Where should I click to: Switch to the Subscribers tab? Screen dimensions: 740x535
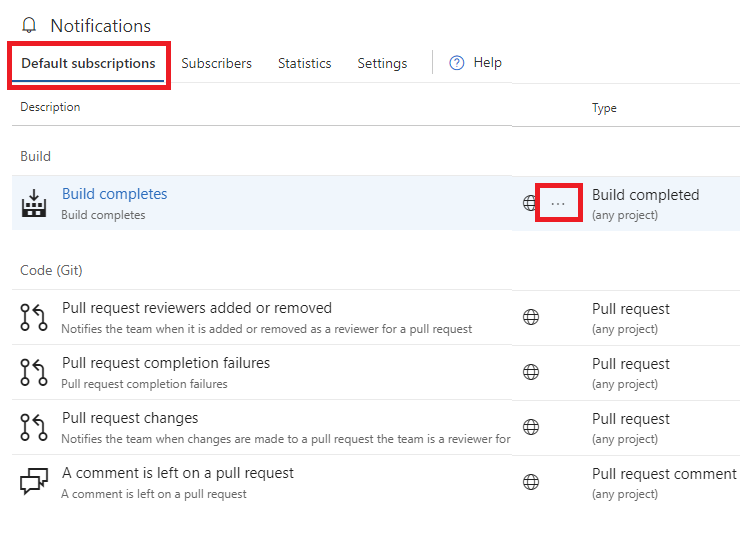(217, 63)
